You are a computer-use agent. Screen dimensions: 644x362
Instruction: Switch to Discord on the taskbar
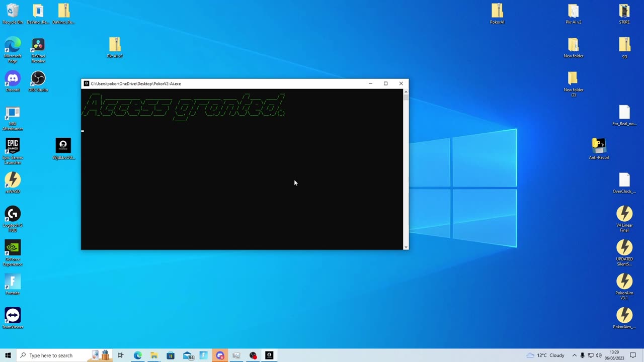point(220,355)
